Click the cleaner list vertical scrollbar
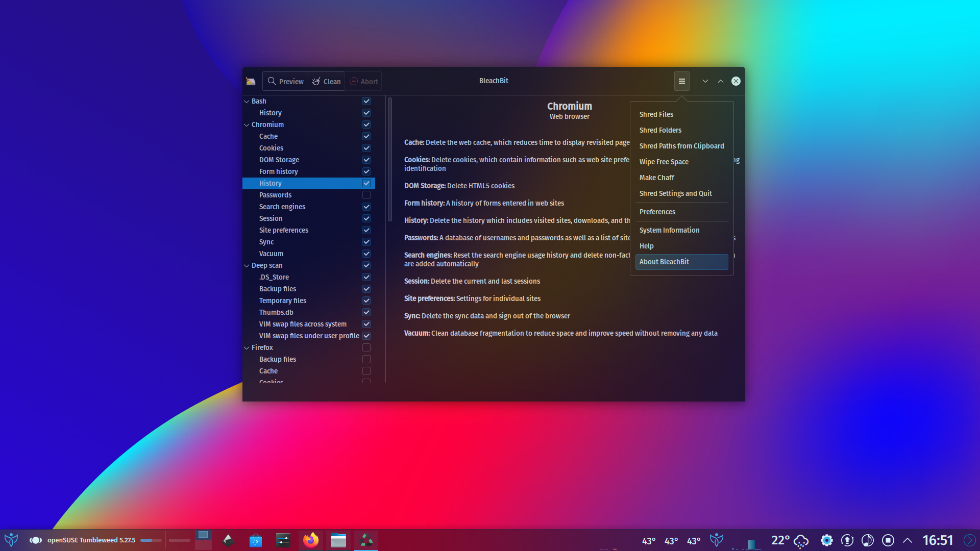 390,159
